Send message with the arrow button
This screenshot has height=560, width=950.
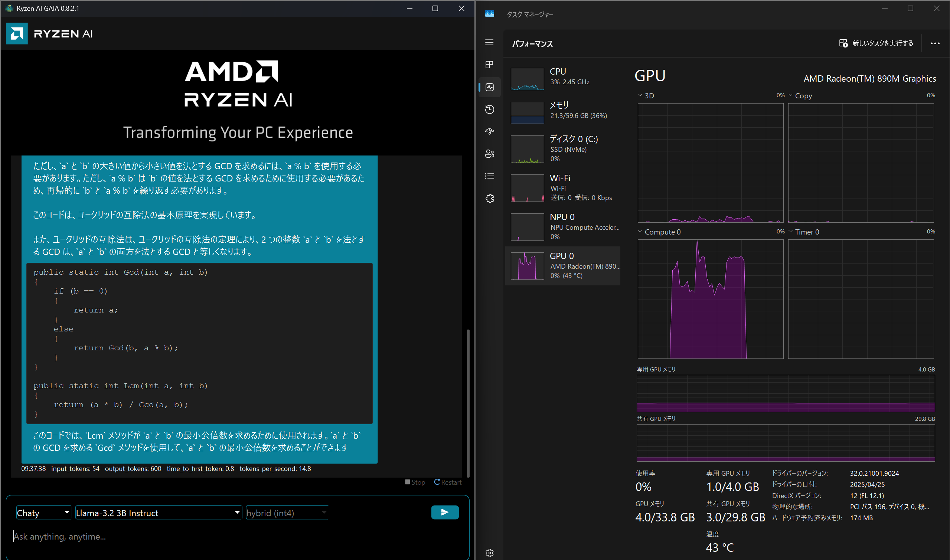(445, 512)
